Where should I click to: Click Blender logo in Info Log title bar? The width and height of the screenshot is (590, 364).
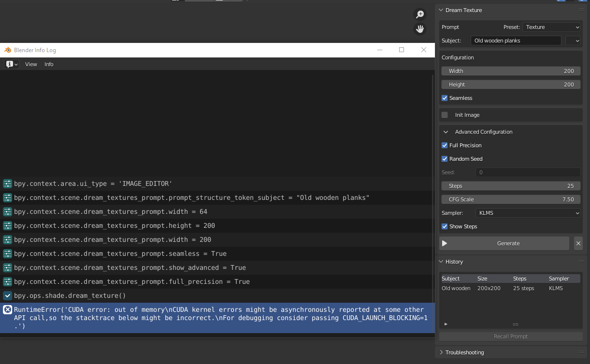point(8,50)
